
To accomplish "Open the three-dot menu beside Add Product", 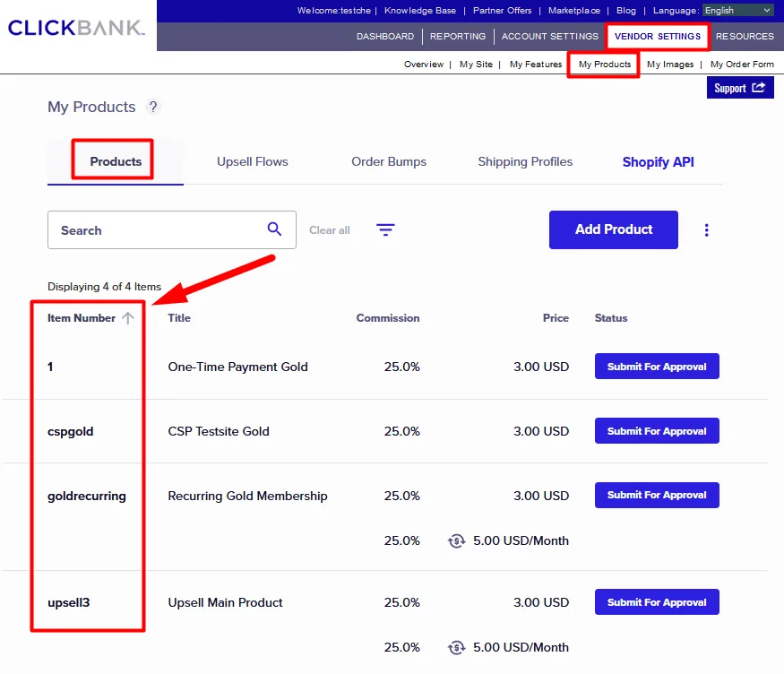I will [707, 229].
